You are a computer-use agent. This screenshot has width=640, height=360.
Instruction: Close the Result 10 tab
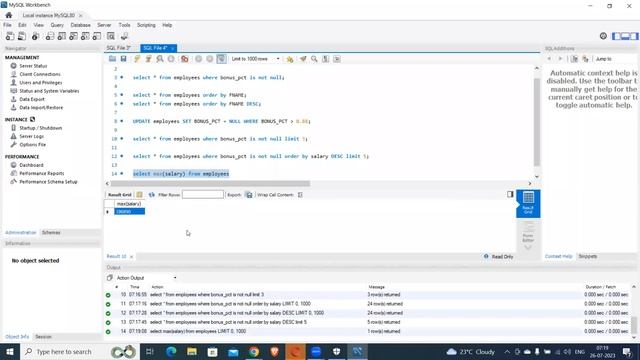pos(131,257)
